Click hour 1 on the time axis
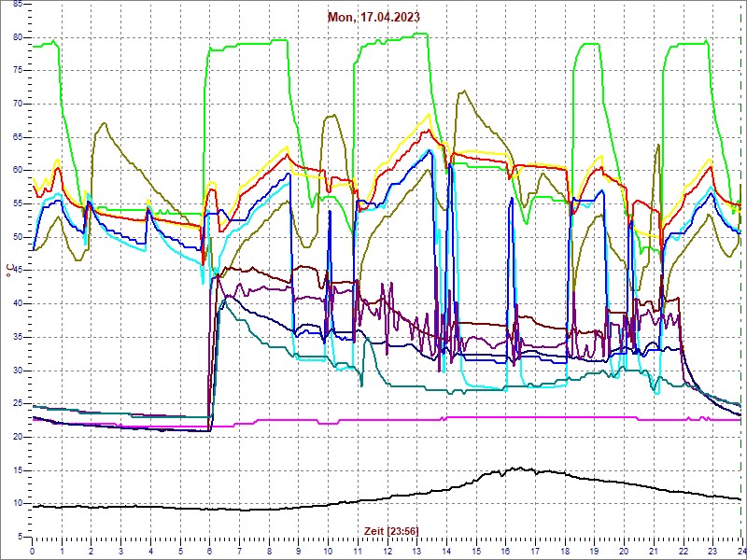 click(62, 552)
